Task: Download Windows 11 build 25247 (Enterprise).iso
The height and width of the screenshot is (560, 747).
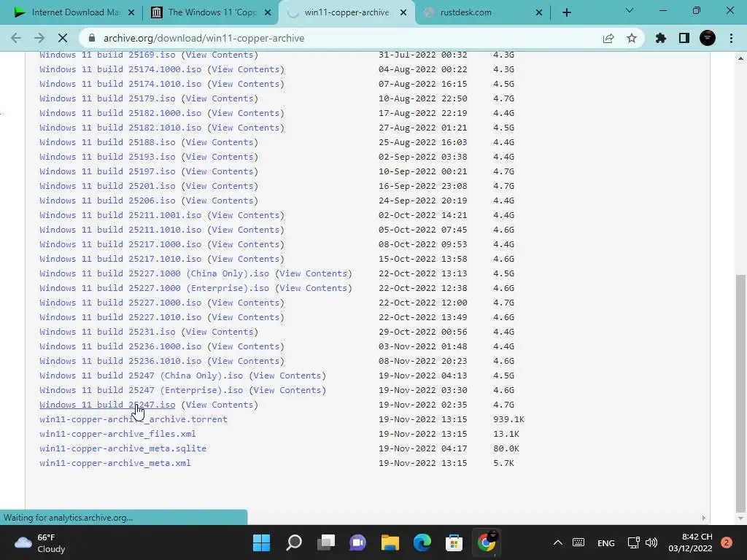Action: click(x=141, y=390)
